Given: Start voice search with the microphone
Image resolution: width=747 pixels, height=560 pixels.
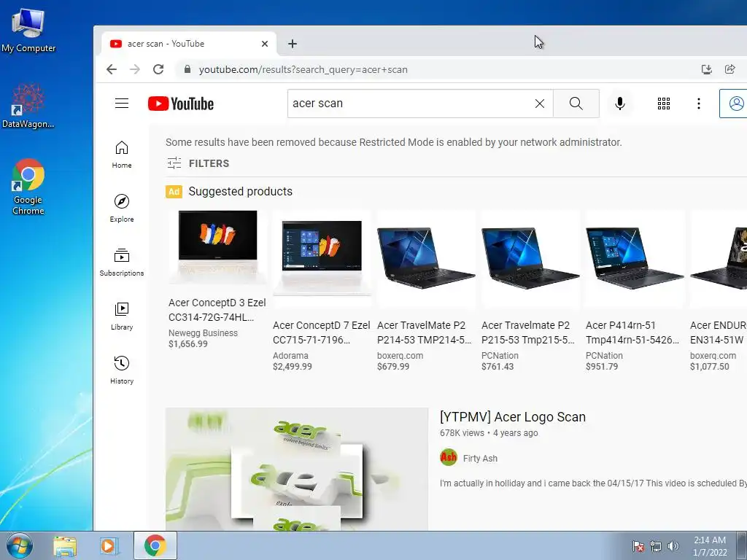Looking at the screenshot, I should click(x=619, y=104).
